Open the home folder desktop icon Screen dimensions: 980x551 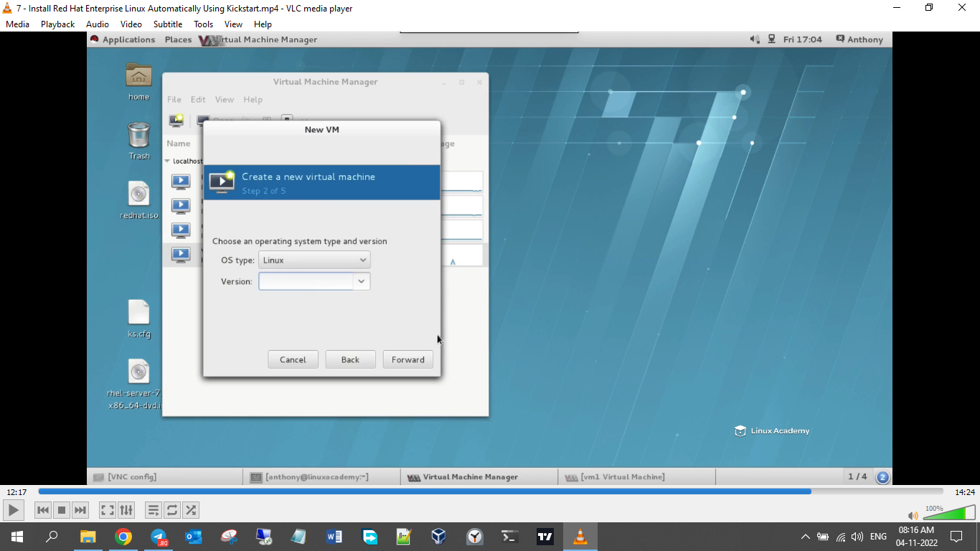pos(138,81)
